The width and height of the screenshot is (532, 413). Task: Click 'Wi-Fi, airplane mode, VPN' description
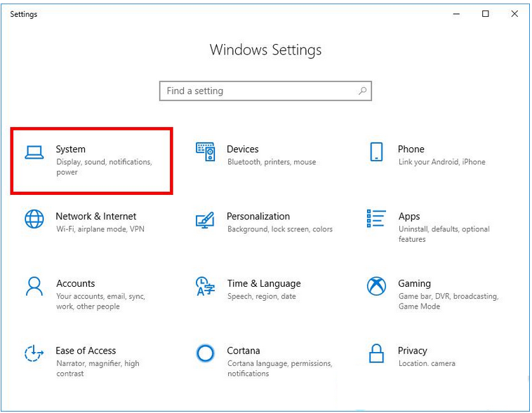100,229
